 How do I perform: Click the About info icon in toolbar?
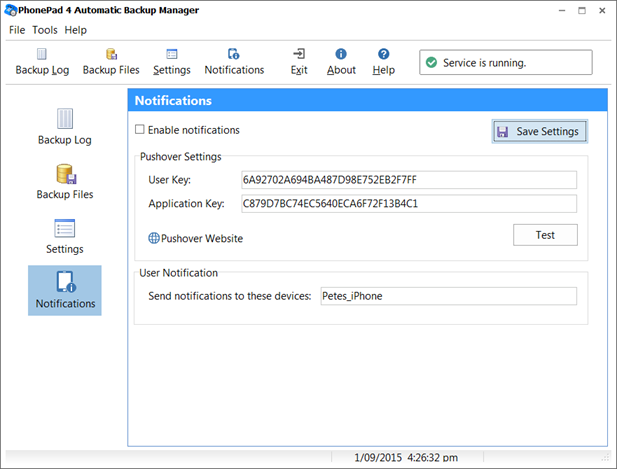341,54
